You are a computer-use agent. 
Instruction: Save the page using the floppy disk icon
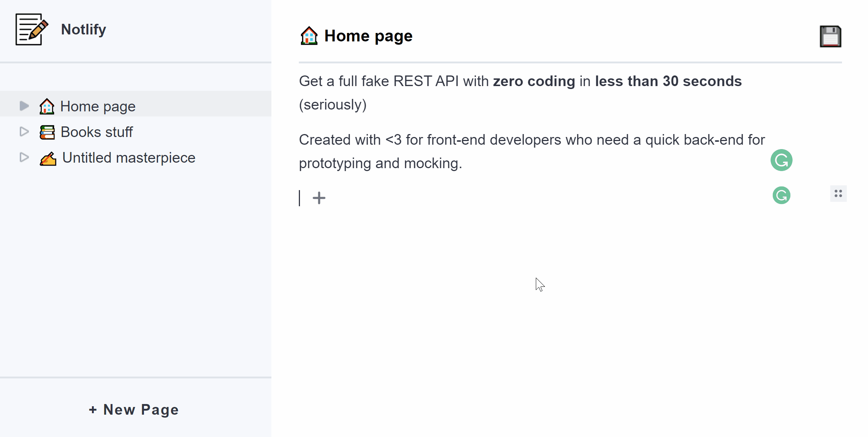(830, 36)
